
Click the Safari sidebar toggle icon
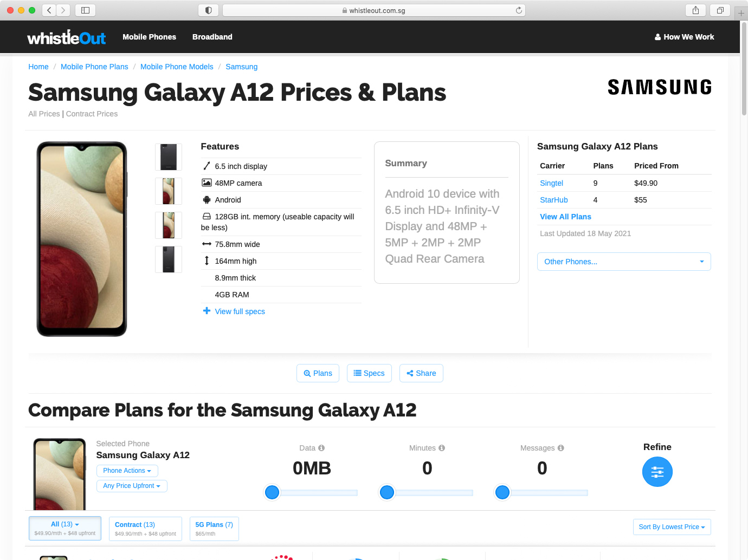(x=85, y=10)
